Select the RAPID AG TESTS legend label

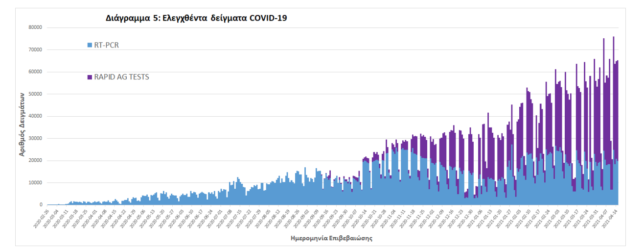click(x=121, y=77)
